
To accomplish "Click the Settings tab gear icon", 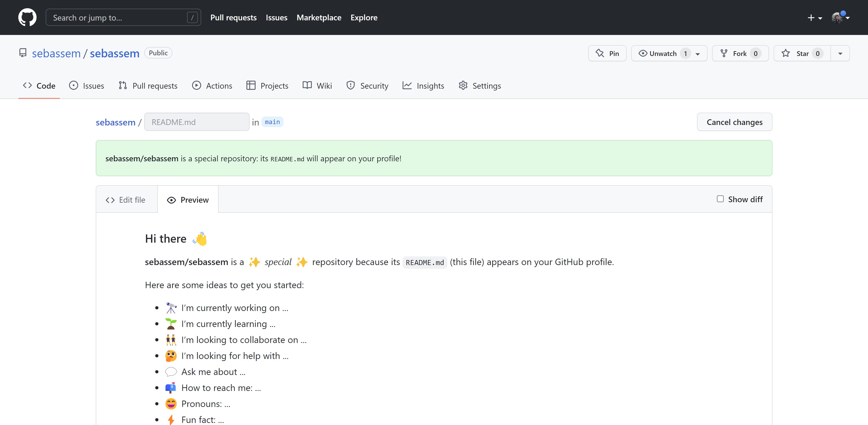I will pyautogui.click(x=463, y=85).
